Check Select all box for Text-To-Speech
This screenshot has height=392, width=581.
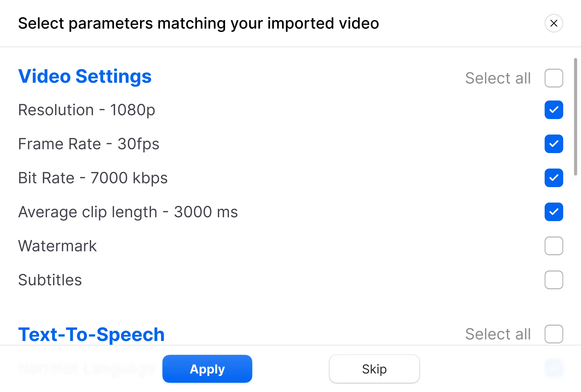[x=554, y=334]
